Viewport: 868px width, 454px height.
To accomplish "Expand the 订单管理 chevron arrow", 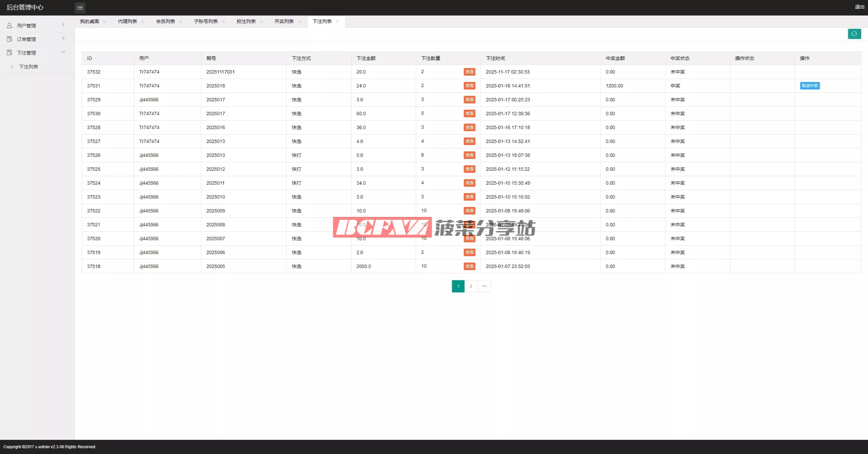I will click(x=63, y=38).
